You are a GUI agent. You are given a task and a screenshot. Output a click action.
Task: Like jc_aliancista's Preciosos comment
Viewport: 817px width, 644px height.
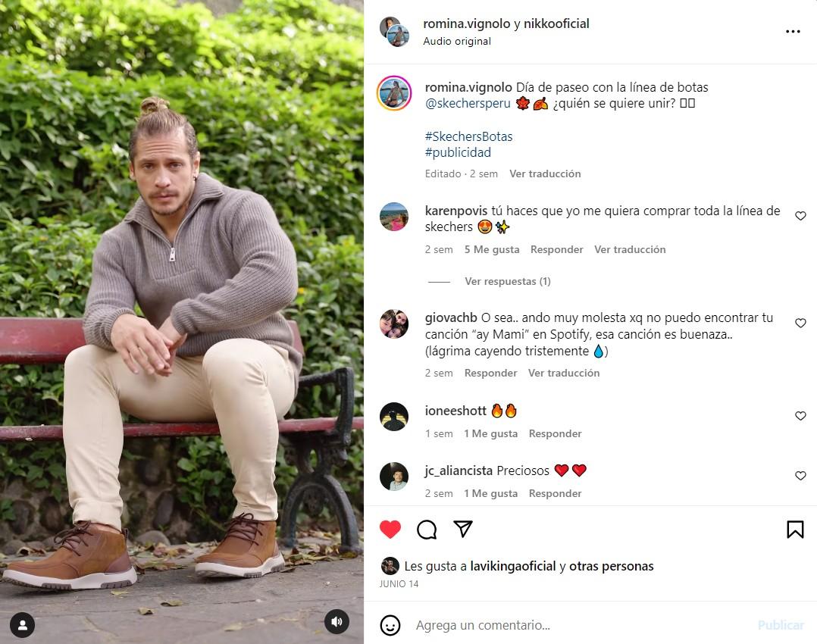pyautogui.click(x=800, y=476)
